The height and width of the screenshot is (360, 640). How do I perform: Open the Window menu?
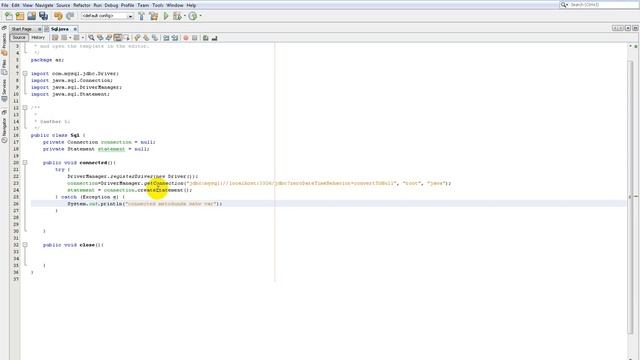coord(175,5)
